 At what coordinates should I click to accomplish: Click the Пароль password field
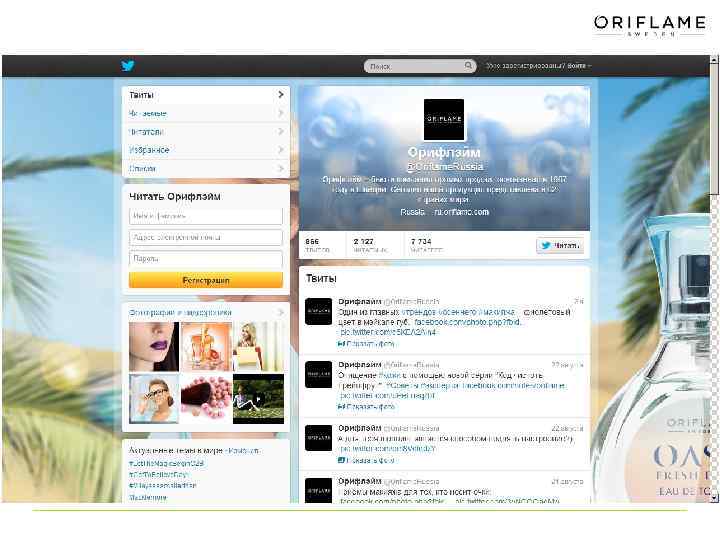tap(206, 259)
